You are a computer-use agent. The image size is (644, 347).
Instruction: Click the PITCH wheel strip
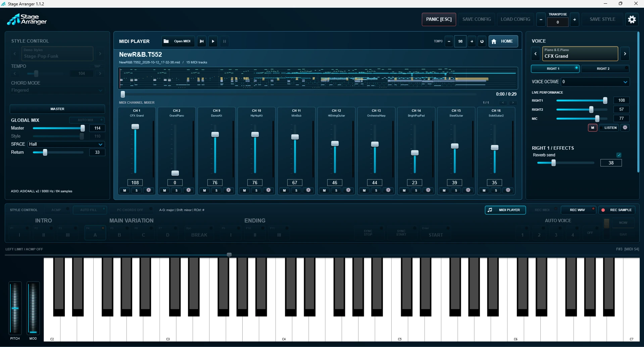[x=15, y=308]
